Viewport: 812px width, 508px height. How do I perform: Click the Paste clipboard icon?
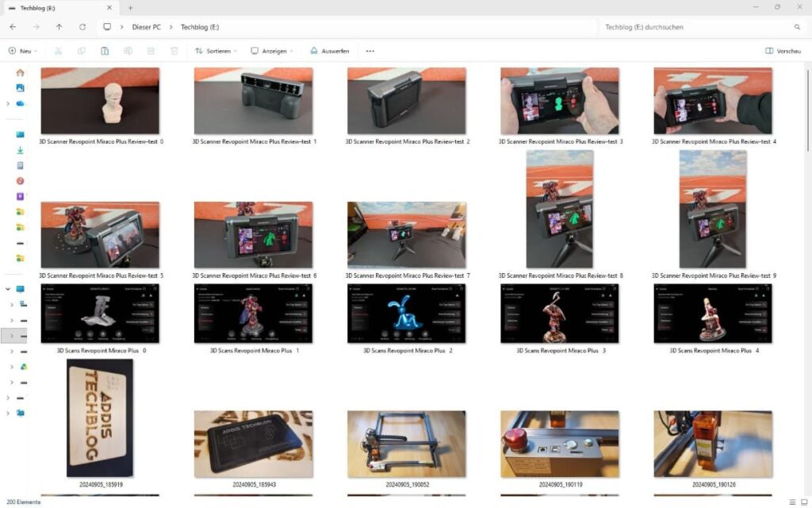click(105, 51)
